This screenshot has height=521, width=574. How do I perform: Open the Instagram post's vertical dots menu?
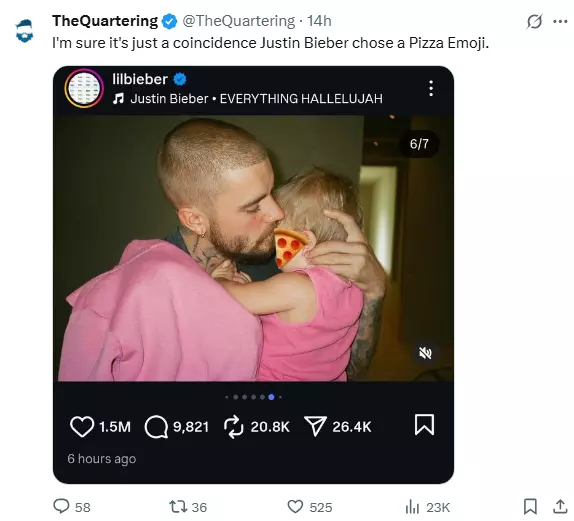click(431, 88)
